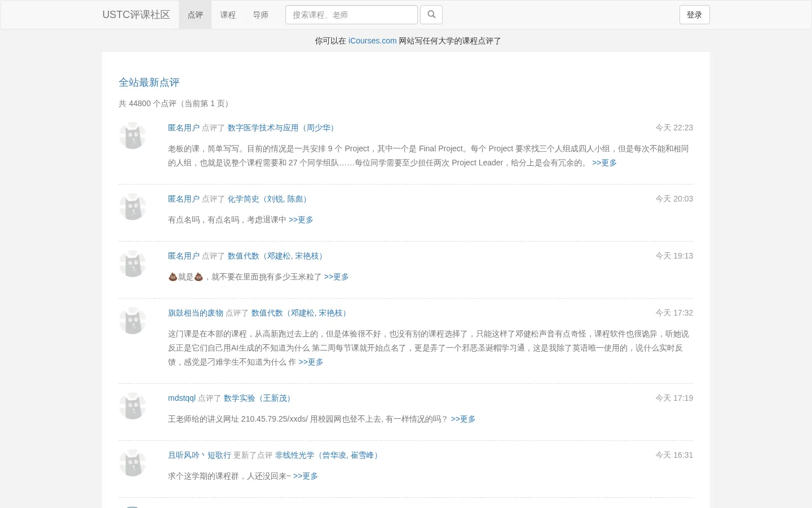This screenshot has width=812, height=508.
Task: Expand >>更多 on 求个这学期的课程群 review
Action: pos(306,476)
